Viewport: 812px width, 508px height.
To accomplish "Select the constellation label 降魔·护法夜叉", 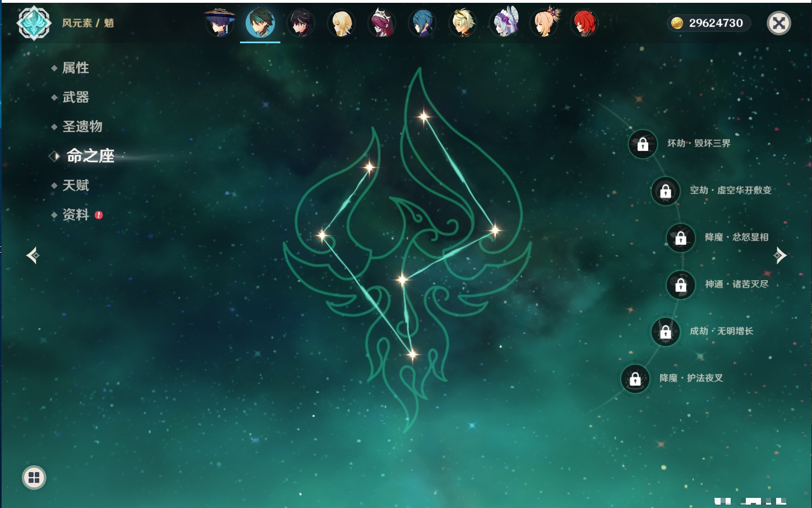I will (x=691, y=378).
